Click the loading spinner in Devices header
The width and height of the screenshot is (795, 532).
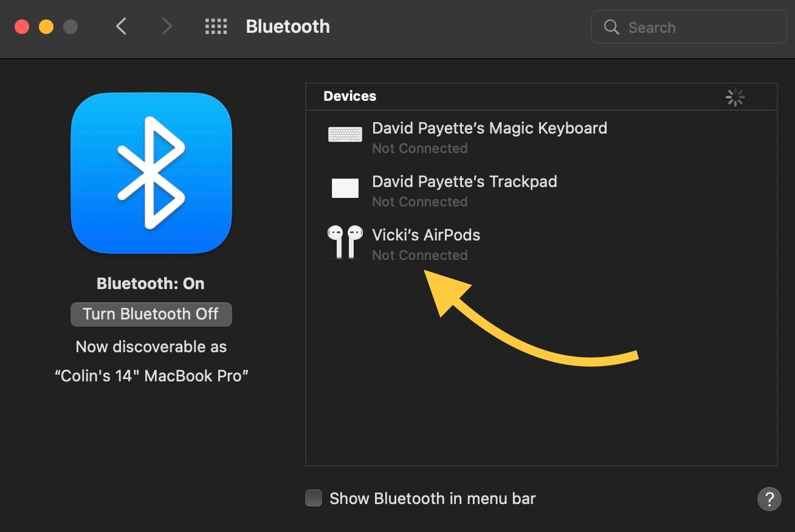click(735, 97)
